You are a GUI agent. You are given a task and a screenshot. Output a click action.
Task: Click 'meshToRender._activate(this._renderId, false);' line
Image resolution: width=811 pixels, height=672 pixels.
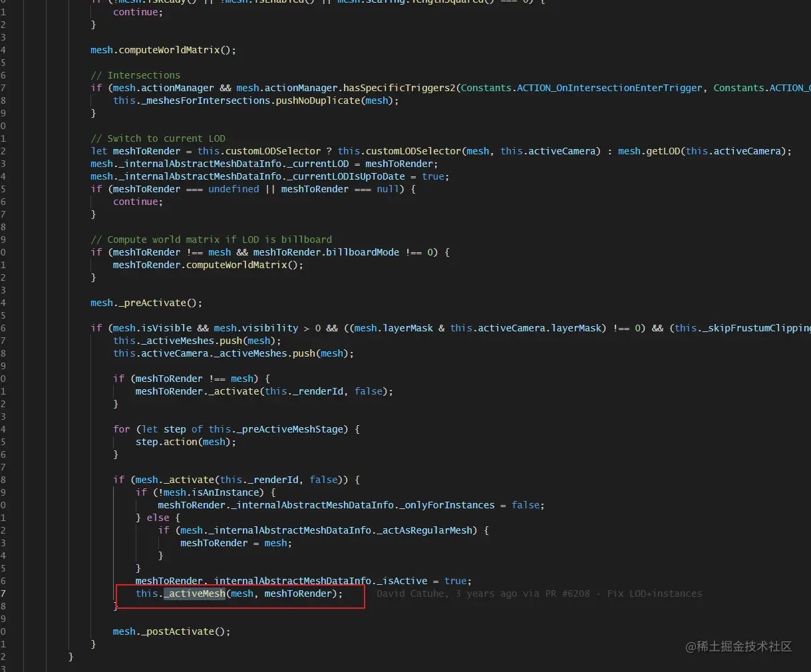tap(264, 391)
